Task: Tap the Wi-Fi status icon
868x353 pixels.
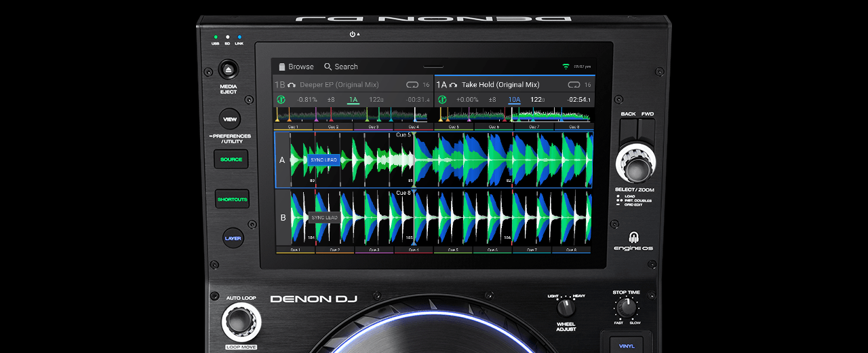Action: pos(566,67)
